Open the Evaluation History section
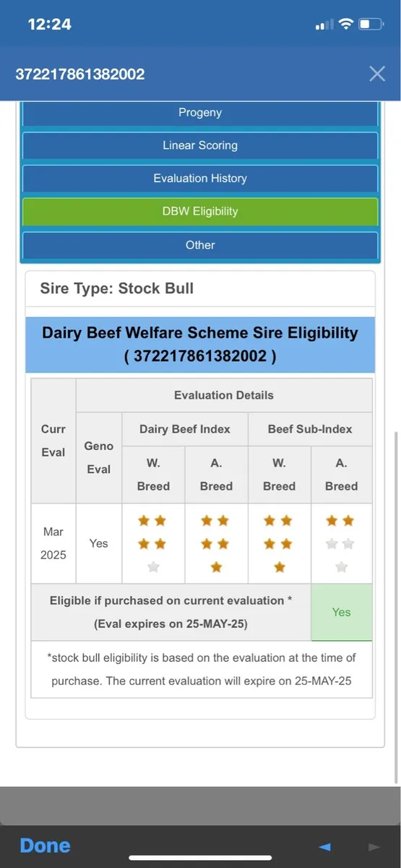This screenshot has width=401, height=868. click(200, 179)
